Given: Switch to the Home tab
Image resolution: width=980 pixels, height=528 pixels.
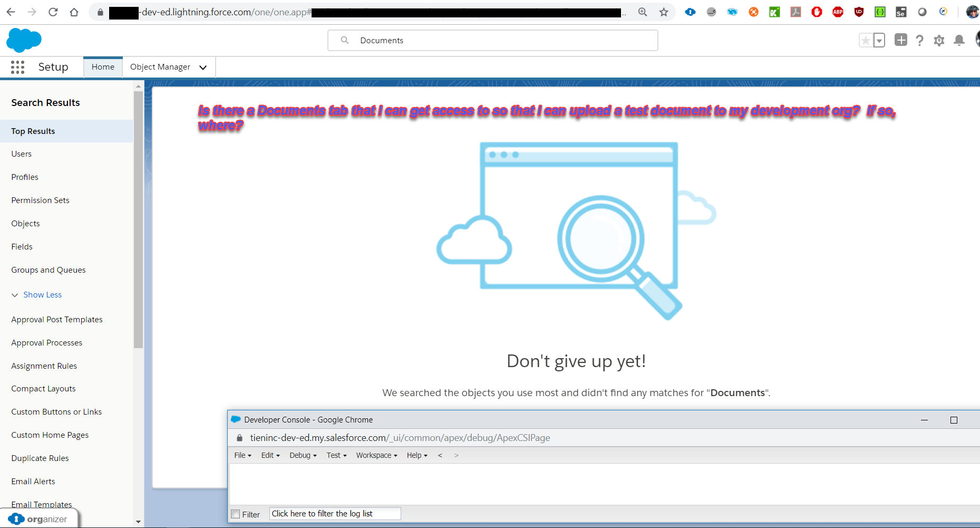Looking at the screenshot, I should coord(103,67).
